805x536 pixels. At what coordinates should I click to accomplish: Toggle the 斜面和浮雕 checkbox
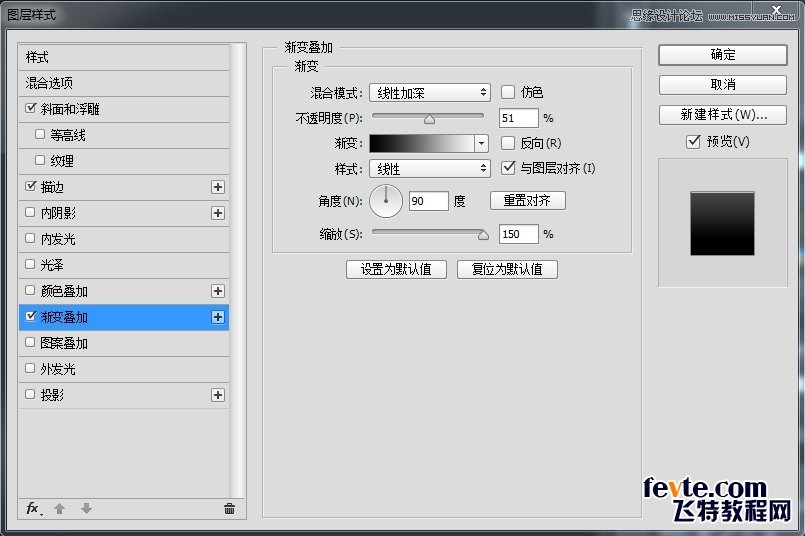(x=31, y=108)
